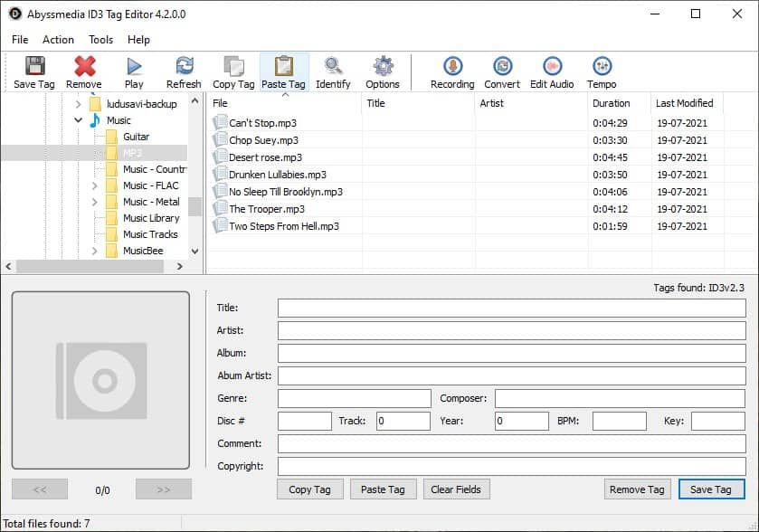The height and width of the screenshot is (532, 759).
Task: Refresh the file list using the Refresh icon
Action: (184, 66)
